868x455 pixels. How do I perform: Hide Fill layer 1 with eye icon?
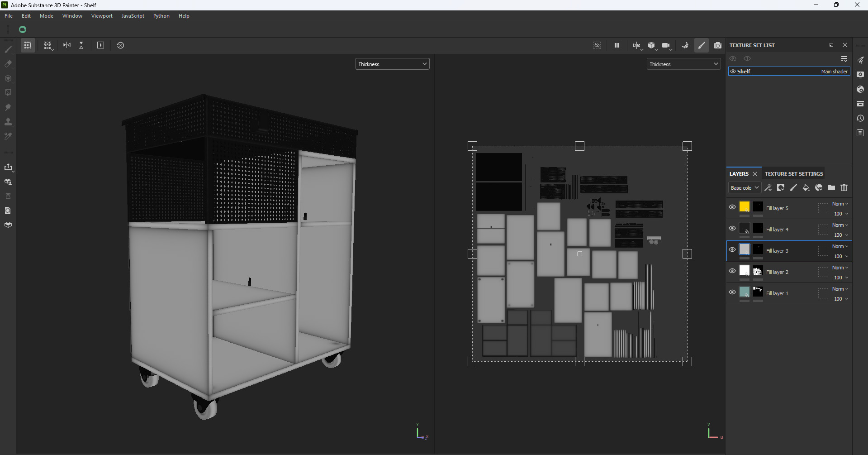click(732, 292)
